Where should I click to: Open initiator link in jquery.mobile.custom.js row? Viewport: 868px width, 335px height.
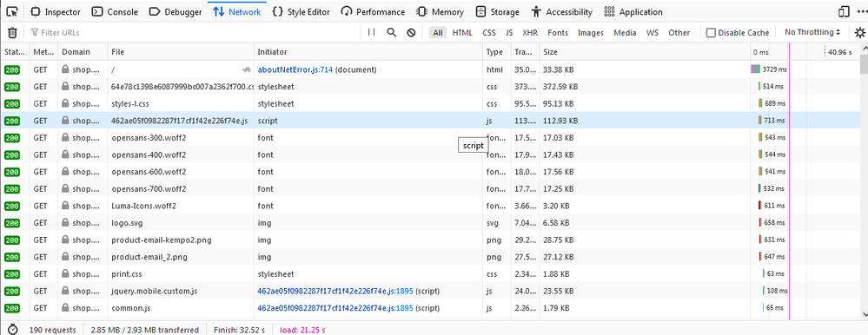tap(335, 291)
